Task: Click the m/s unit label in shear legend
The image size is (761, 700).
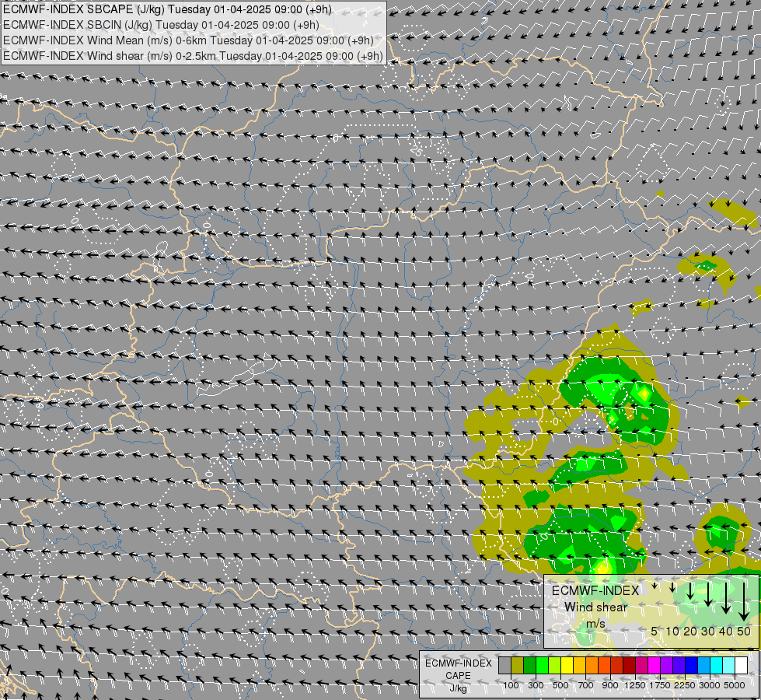Action: [x=595, y=623]
